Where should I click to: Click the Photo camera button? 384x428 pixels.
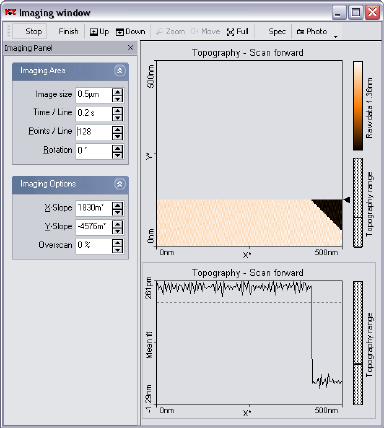312,31
